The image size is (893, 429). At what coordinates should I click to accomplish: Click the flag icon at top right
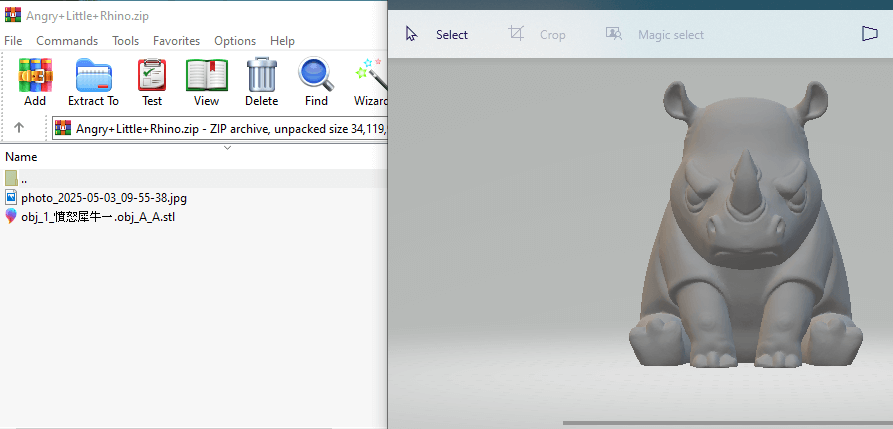[869, 34]
